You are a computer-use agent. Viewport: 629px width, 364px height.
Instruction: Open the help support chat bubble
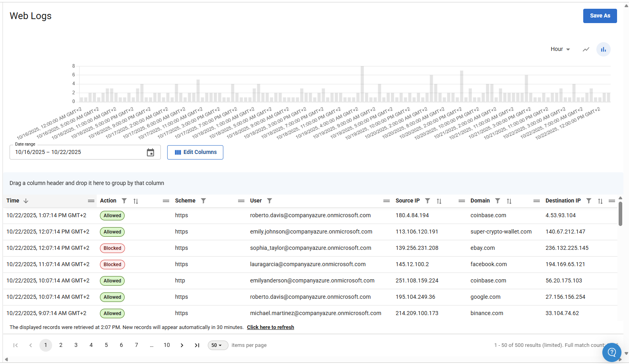[x=611, y=352]
